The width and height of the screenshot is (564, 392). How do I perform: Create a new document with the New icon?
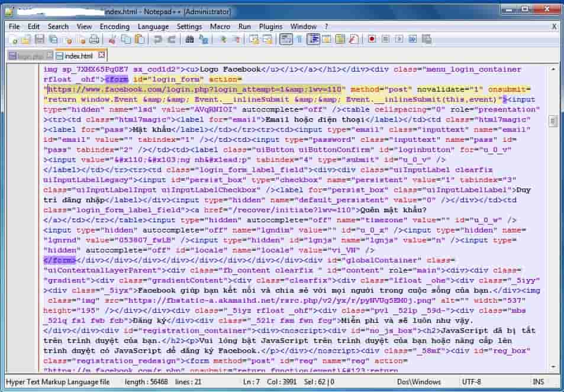click(13, 39)
